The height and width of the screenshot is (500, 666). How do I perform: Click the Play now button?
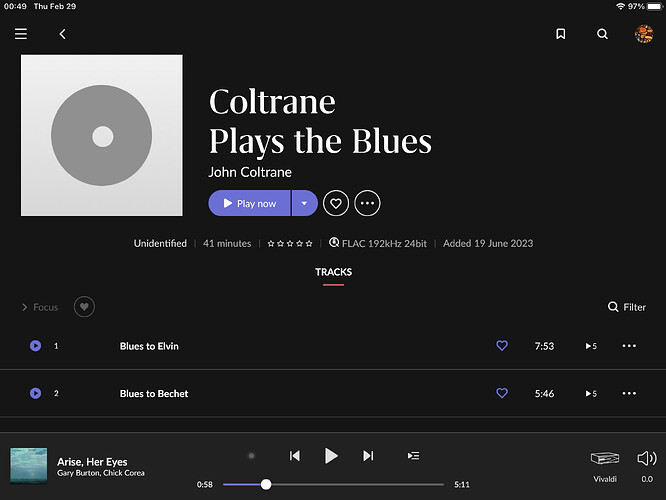(249, 203)
